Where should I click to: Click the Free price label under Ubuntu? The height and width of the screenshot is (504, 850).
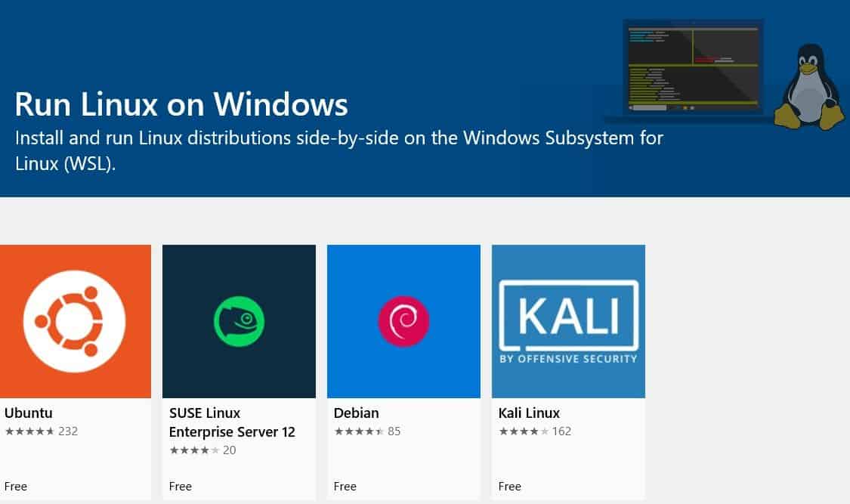point(16,486)
